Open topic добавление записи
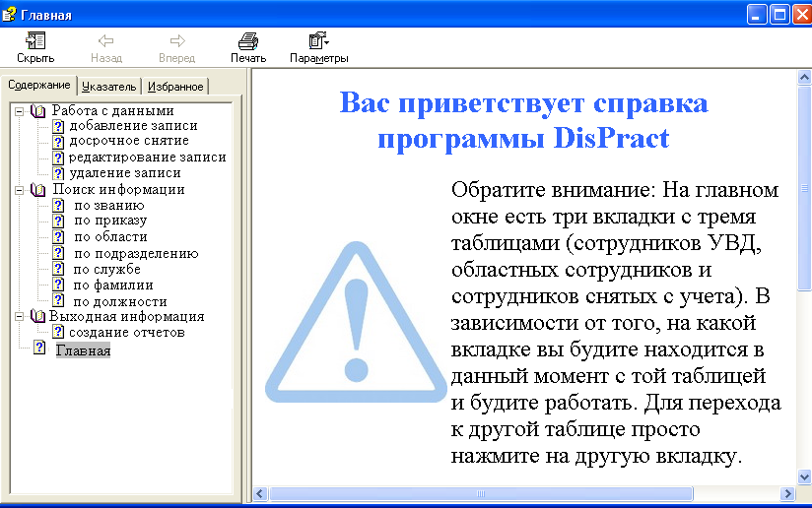 pyautogui.click(x=134, y=126)
